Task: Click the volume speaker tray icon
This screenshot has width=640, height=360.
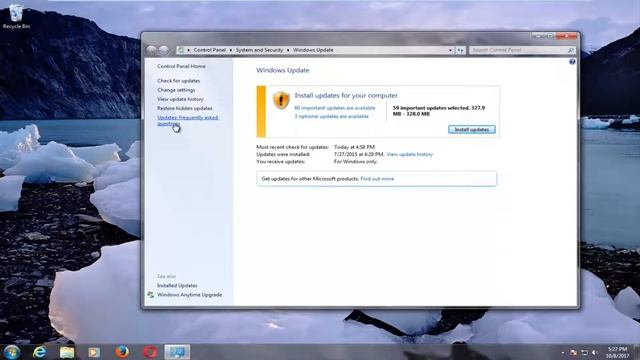Action: click(595, 353)
